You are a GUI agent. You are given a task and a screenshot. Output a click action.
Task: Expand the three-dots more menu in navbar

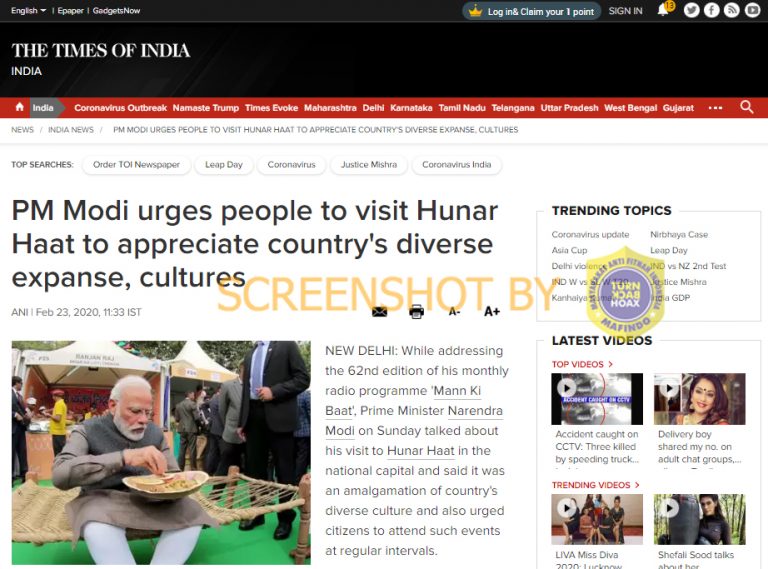[715, 108]
